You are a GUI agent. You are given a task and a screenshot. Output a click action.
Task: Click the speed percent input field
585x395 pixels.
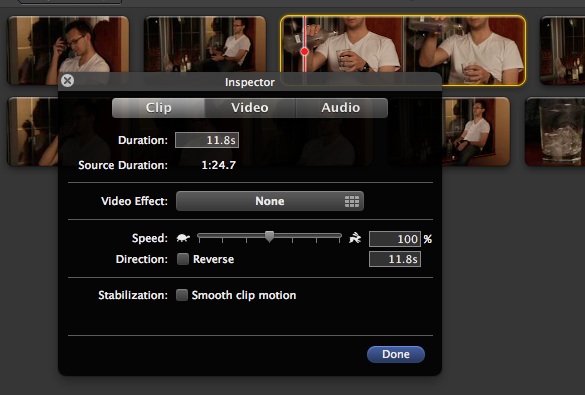[x=395, y=239]
